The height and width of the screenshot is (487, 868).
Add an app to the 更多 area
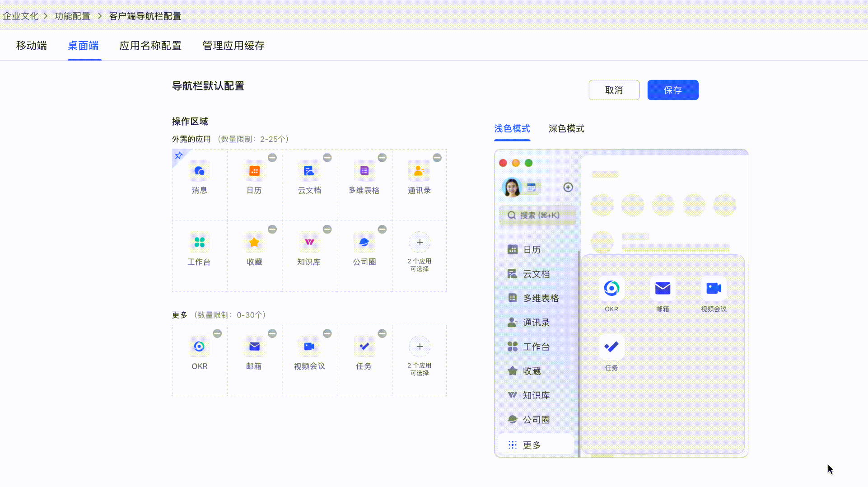420,347
